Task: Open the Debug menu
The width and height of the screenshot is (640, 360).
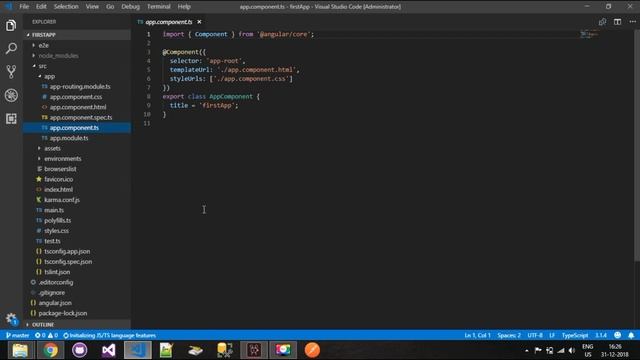Action: (x=130, y=7)
